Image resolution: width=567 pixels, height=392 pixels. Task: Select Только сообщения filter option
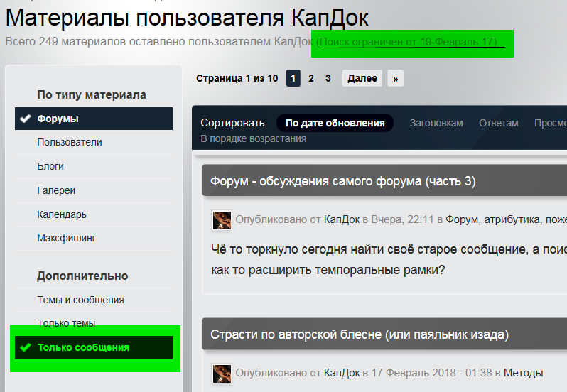tap(83, 347)
